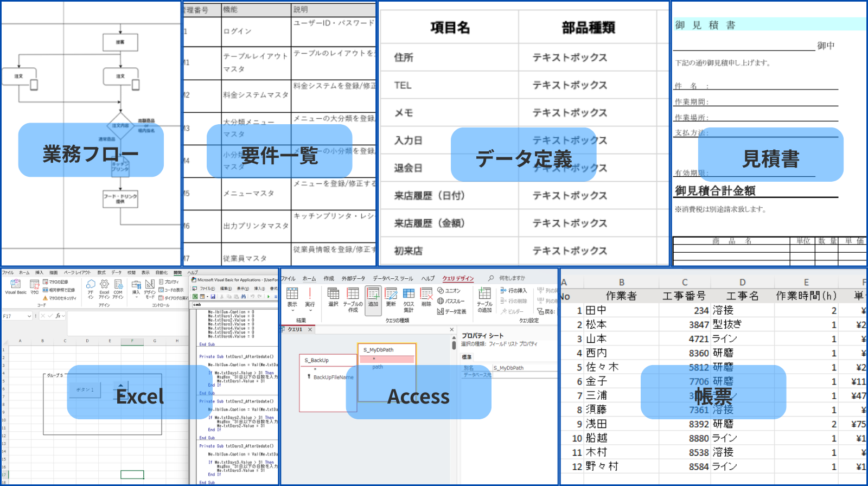The height and width of the screenshot is (486, 868).
Task: Click ユニオン in Access query types
Action: coord(449,291)
